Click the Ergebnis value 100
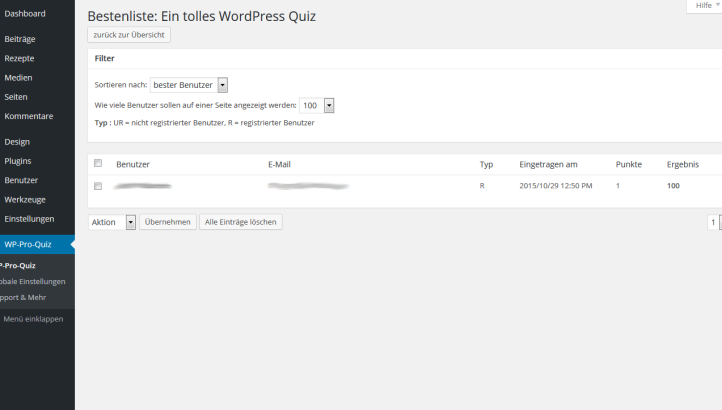722x410 pixels. coord(673,186)
